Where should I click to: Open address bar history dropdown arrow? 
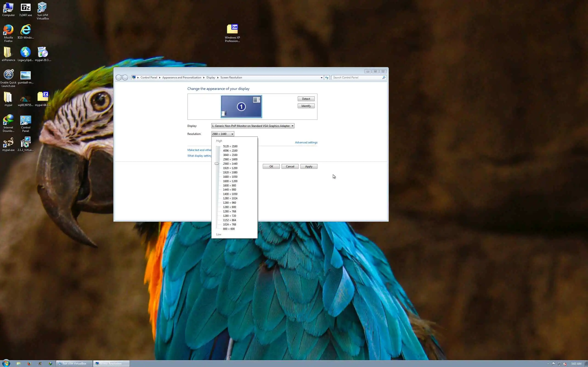point(322,78)
